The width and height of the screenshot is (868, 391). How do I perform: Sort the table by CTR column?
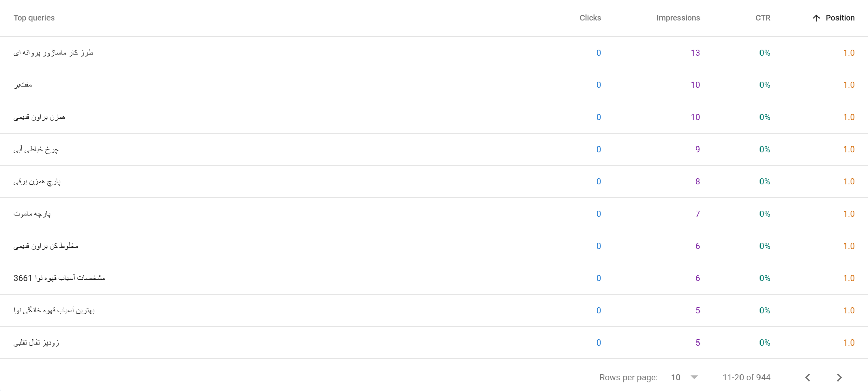pos(763,18)
